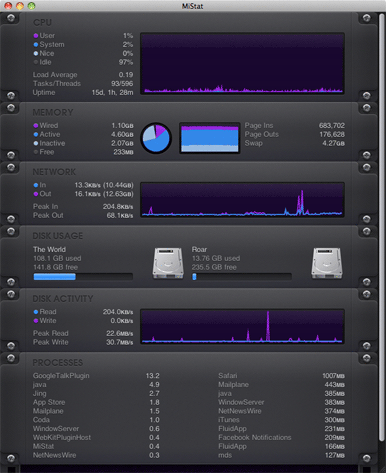Image resolution: width=386 pixels, height=473 pixels.
Task: Click the purple dot beside Wired
Action: pyautogui.click(x=36, y=126)
